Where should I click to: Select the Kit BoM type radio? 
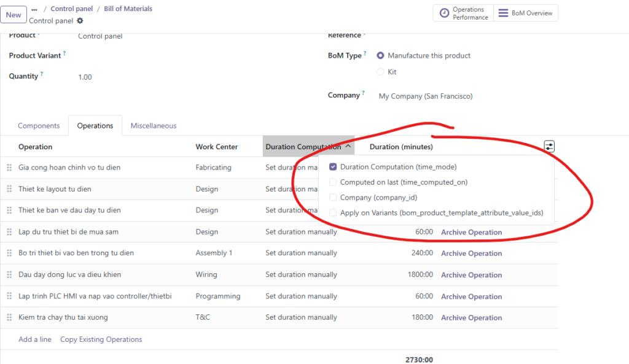(x=380, y=72)
